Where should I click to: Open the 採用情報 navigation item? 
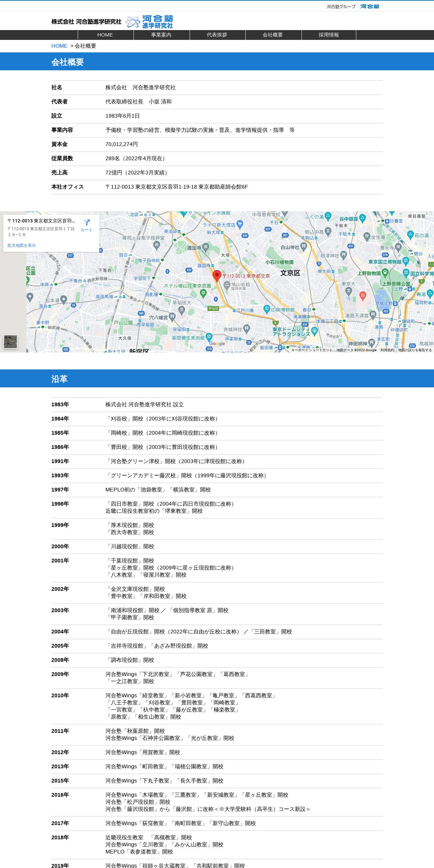[x=329, y=35]
